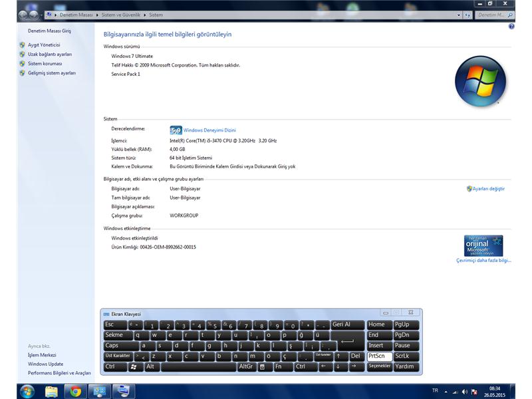This screenshot has width=532, height=399.
Task: Show hidden tray icons arrow
Action: click(x=446, y=392)
